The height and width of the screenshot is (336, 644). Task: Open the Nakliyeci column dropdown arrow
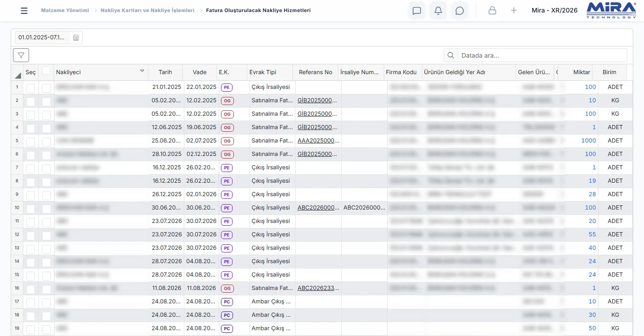click(142, 71)
